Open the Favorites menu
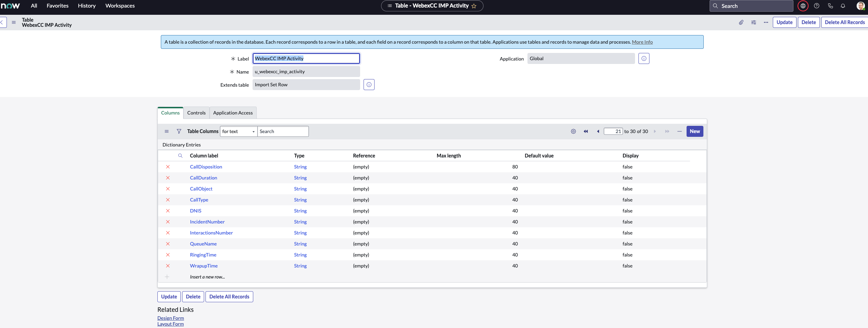 pyautogui.click(x=57, y=6)
